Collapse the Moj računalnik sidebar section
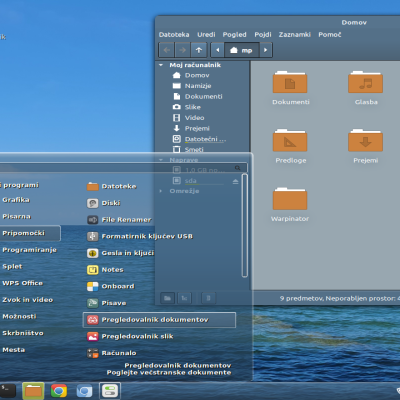Image resolution: width=400 pixels, height=400 pixels. 161,65
